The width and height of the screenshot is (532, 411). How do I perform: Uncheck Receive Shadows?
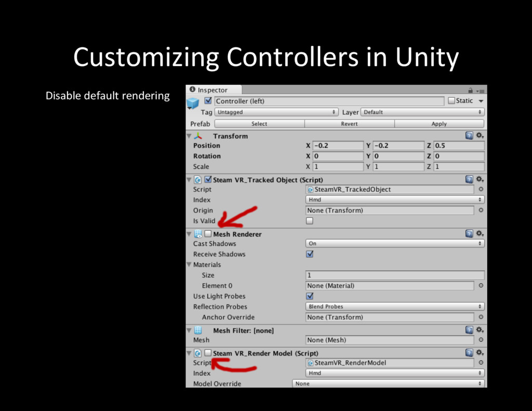click(x=310, y=254)
